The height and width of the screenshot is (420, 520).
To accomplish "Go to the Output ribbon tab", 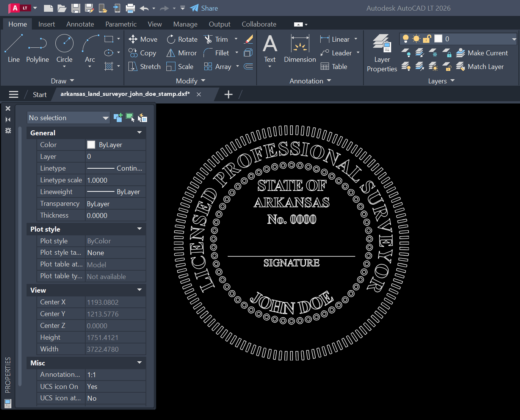I will pyautogui.click(x=219, y=24).
